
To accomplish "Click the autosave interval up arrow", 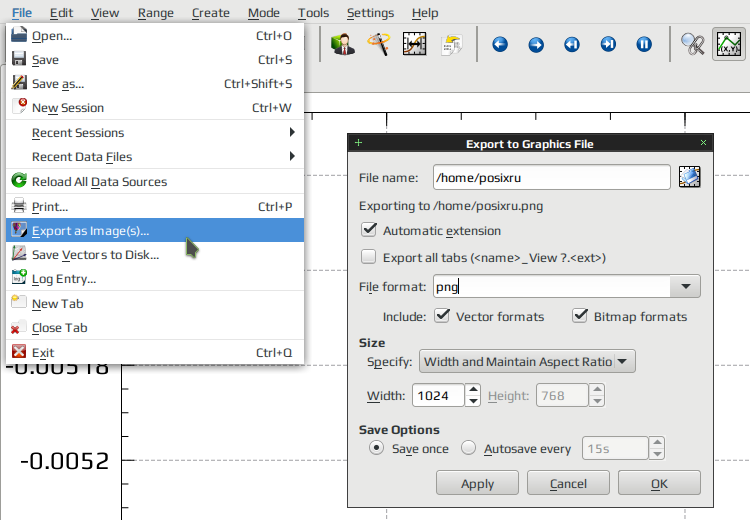I will pos(657,443).
